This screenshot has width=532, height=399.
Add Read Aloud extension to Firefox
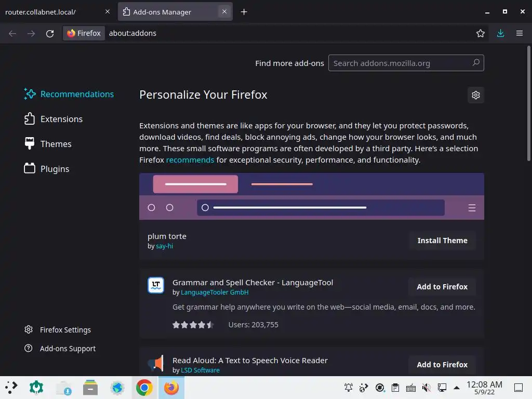[442, 365]
